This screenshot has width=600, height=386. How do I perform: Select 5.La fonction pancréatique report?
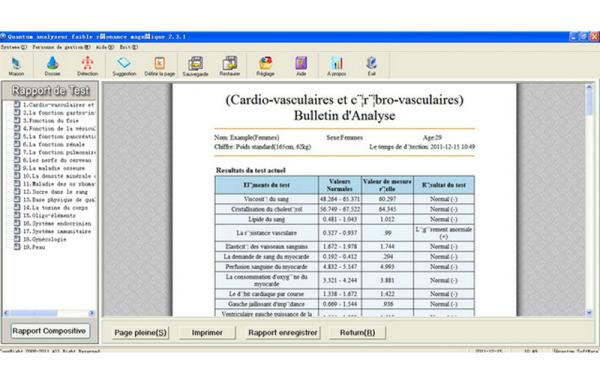click(59, 137)
